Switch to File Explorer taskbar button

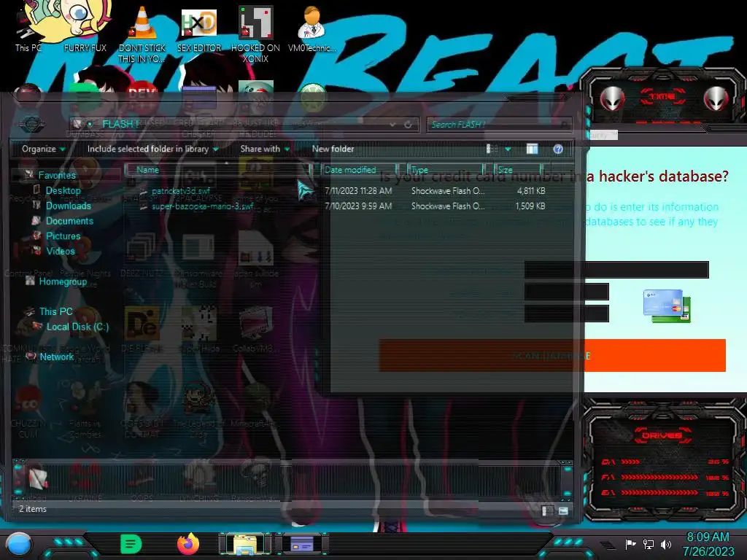245,544
